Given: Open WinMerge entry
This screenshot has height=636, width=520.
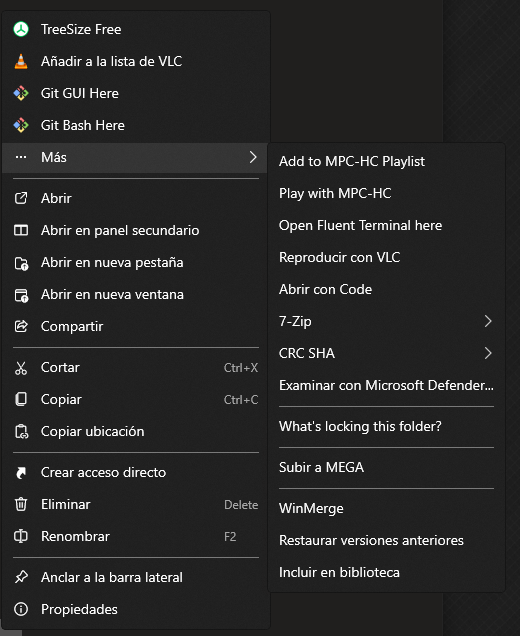Looking at the screenshot, I should click(x=386, y=509).
